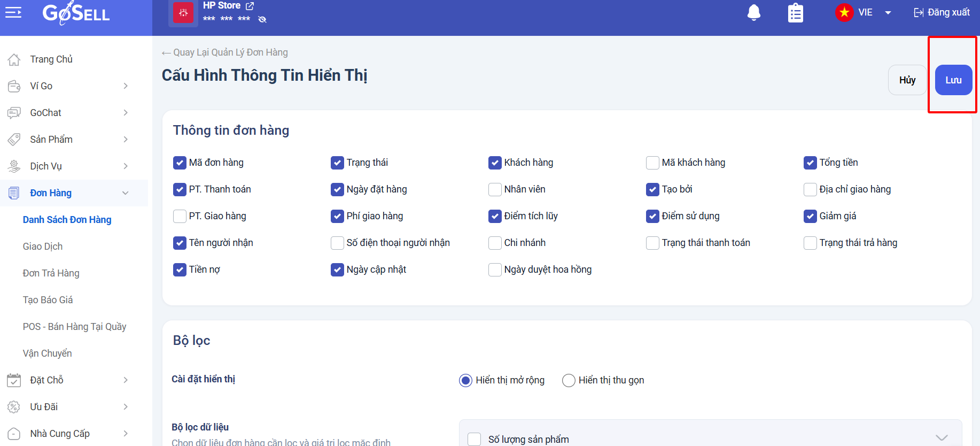The width and height of the screenshot is (980, 446).
Task: Expand Số lượng sản phẩm filter chevron
Action: click(942, 437)
